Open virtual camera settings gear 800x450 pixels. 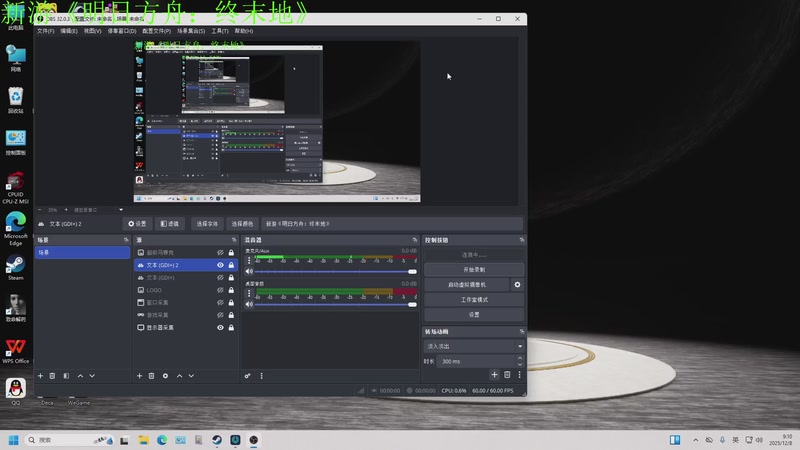(x=517, y=285)
